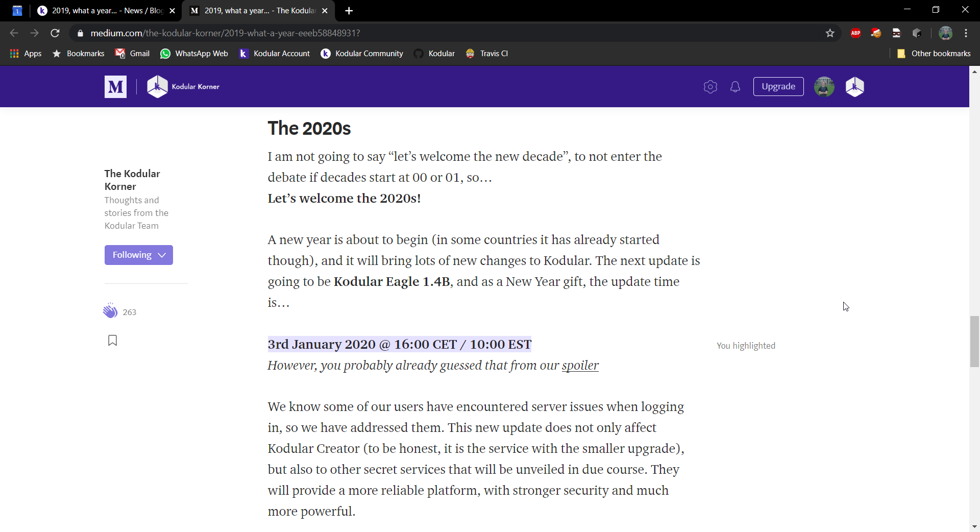The width and height of the screenshot is (980, 532).
Task: Open WhatsApp Web bookmark
Action: tap(194, 54)
